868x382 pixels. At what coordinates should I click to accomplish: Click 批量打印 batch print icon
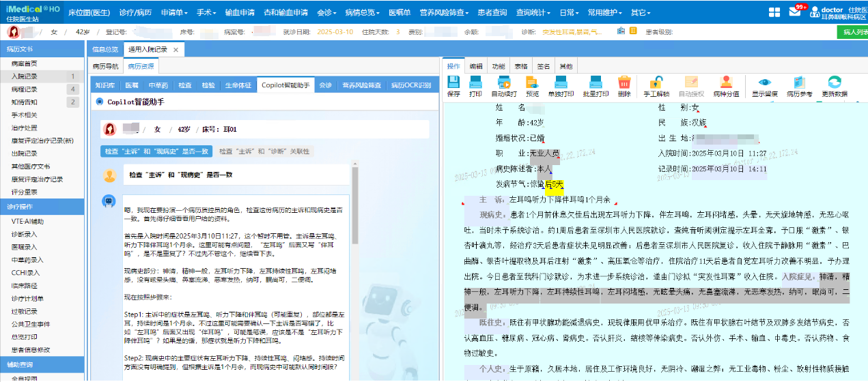tap(596, 82)
